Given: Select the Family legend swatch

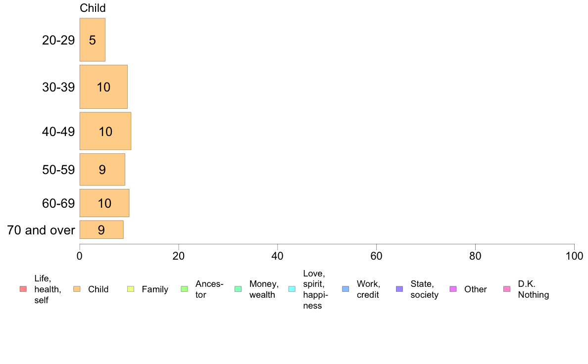Looking at the screenshot, I should [x=131, y=289].
